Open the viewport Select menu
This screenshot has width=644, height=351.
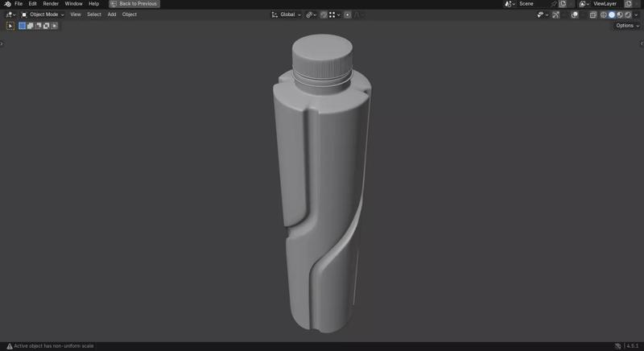coord(93,14)
